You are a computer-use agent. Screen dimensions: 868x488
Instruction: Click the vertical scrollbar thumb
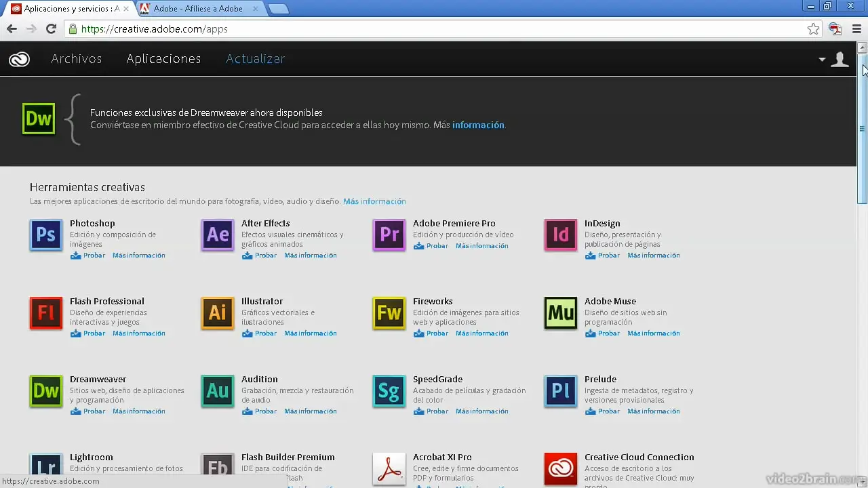coord(863,129)
